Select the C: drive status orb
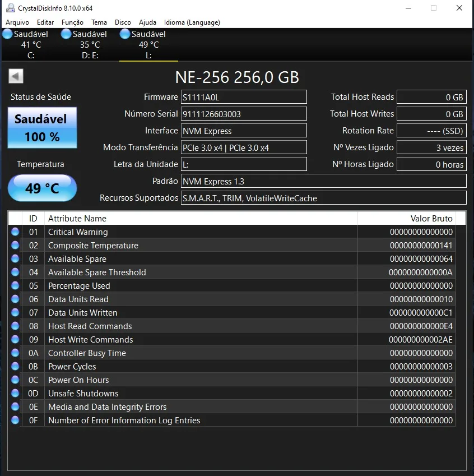Viewport: 474px width, 476px height. [7, 34]
